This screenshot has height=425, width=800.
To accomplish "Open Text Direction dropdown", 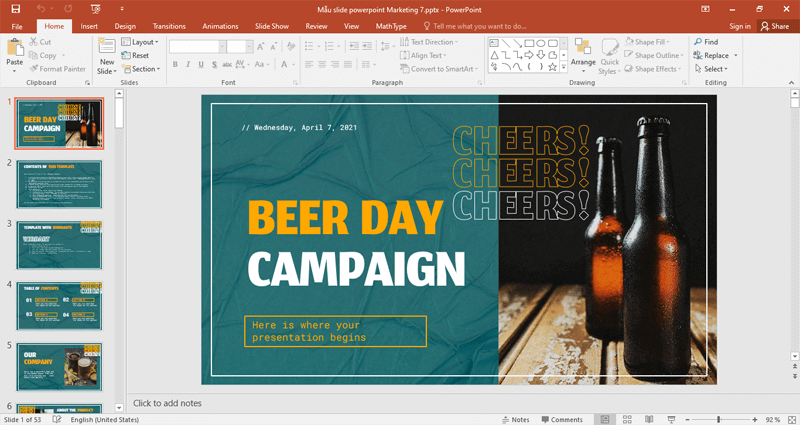I will click(429, 42).
